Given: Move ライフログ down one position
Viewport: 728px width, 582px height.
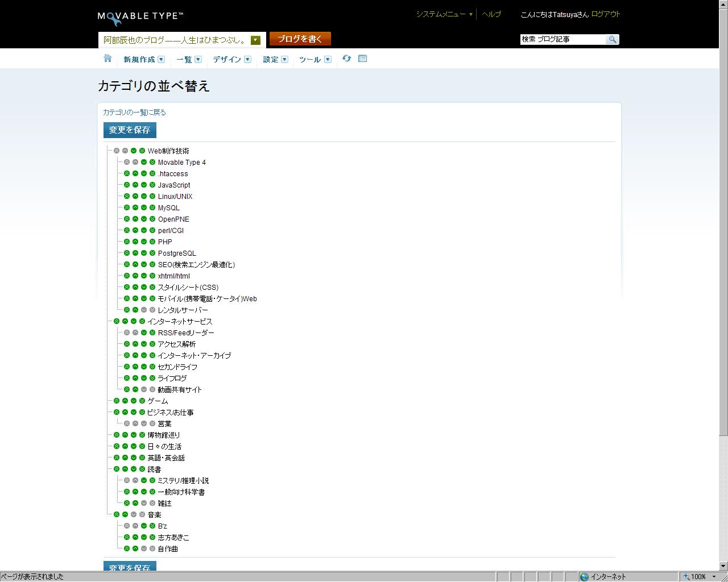Looking at the screenshot, I should tap(144, 378).
